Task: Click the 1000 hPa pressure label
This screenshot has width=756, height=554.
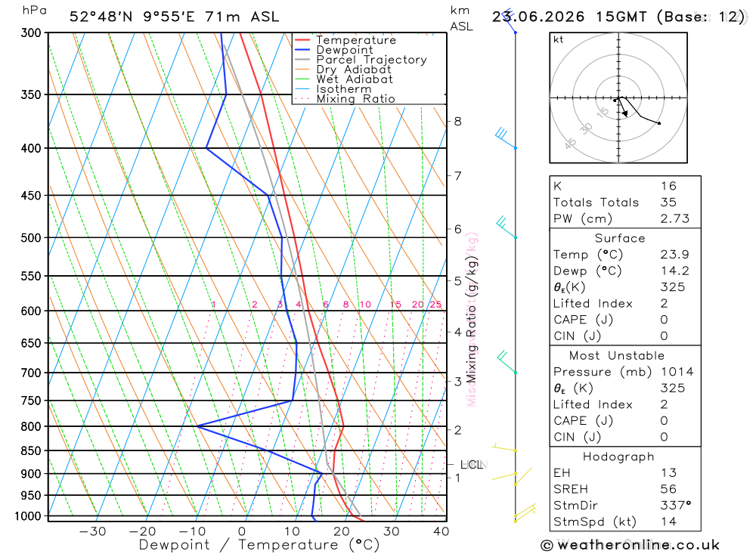Action: coord(28,516)
